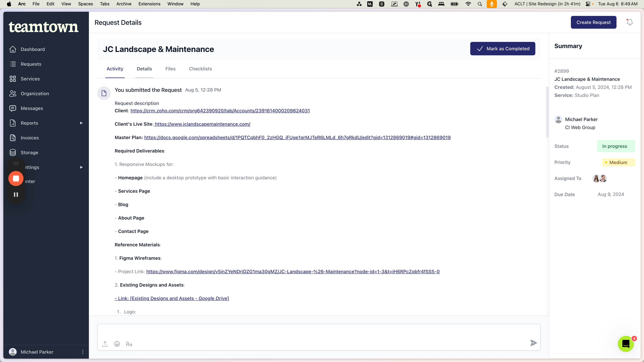Screen dimensions: 644x362
Task: Open the Medium priority dropdown
Action: click(x=619, y=162)
